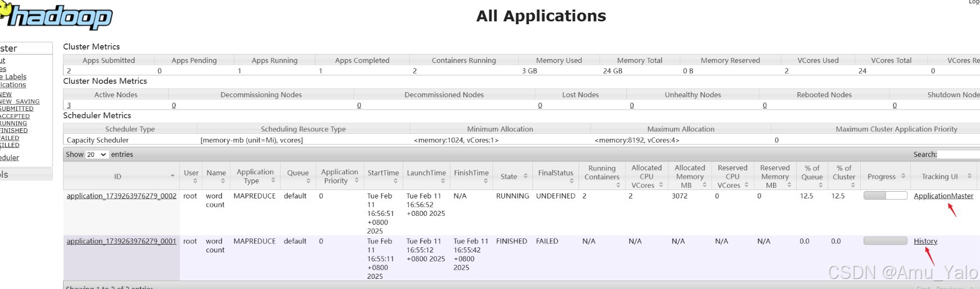Open History link for failed application
The image size is (980, 289).
pyautogui.click(x=925, y=241)
